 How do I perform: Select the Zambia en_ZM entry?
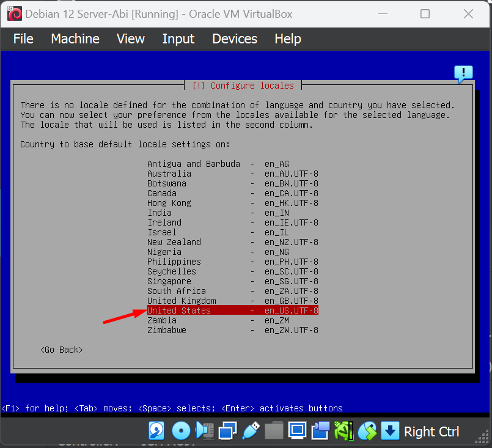[233, 320]
